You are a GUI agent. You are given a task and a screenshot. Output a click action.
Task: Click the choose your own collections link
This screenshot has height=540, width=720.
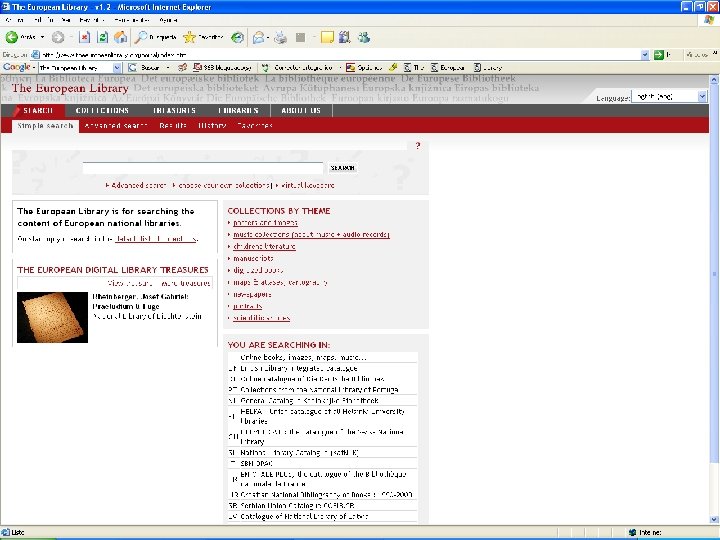tap(224, 185)
